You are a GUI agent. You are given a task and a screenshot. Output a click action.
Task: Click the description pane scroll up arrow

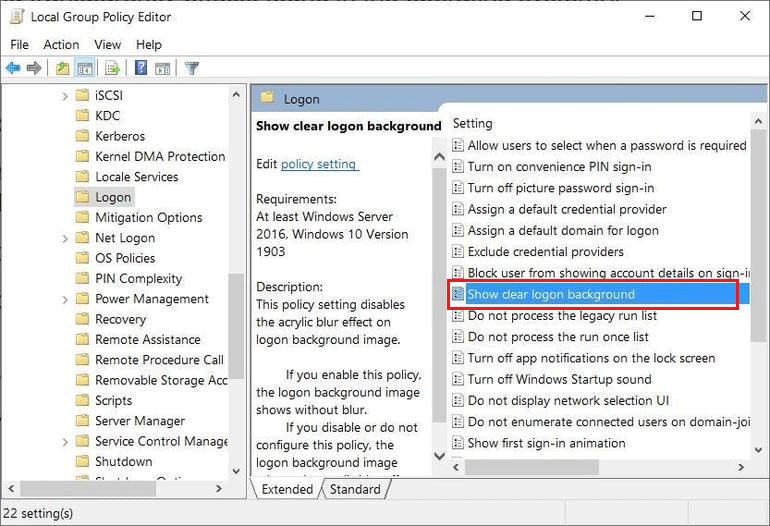coord(440,157)
